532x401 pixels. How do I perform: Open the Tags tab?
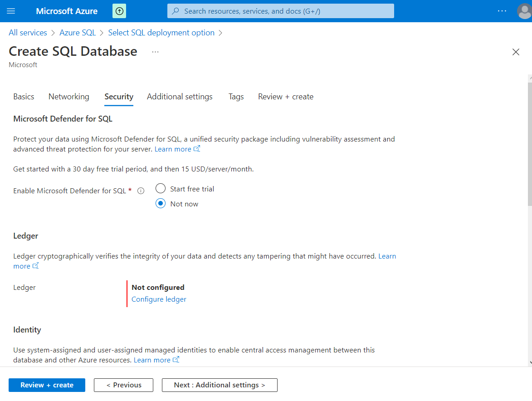(x=236, y=97)
